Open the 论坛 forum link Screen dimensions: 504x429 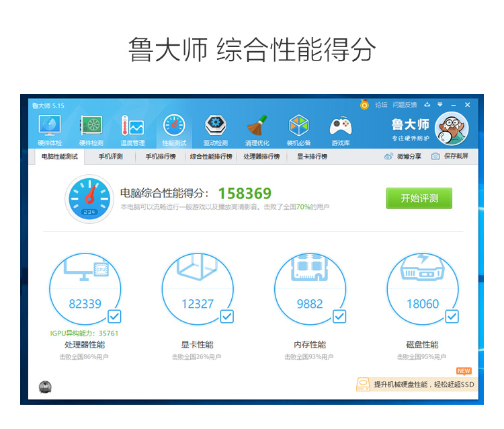click(x=381, y=105)
